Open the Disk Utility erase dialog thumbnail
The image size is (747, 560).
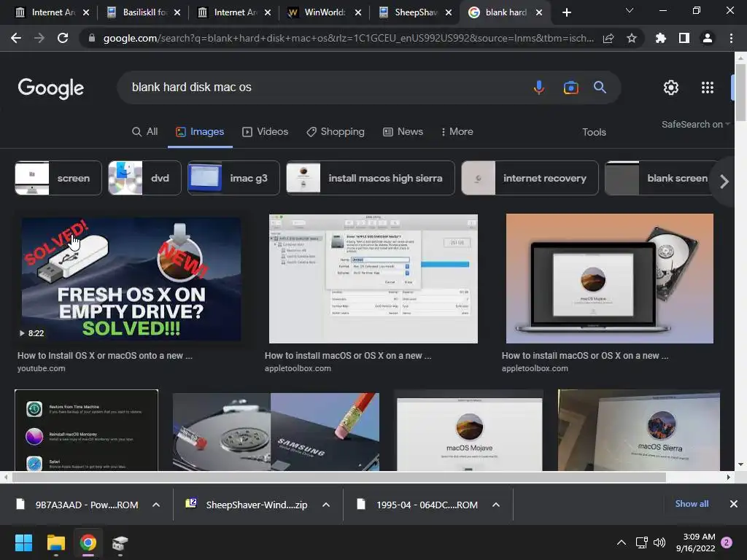373,279
